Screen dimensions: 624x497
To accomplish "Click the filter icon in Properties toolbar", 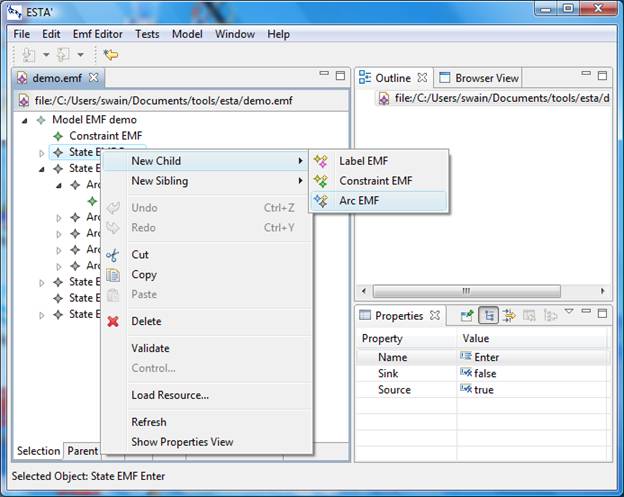I will click(508, 316).
